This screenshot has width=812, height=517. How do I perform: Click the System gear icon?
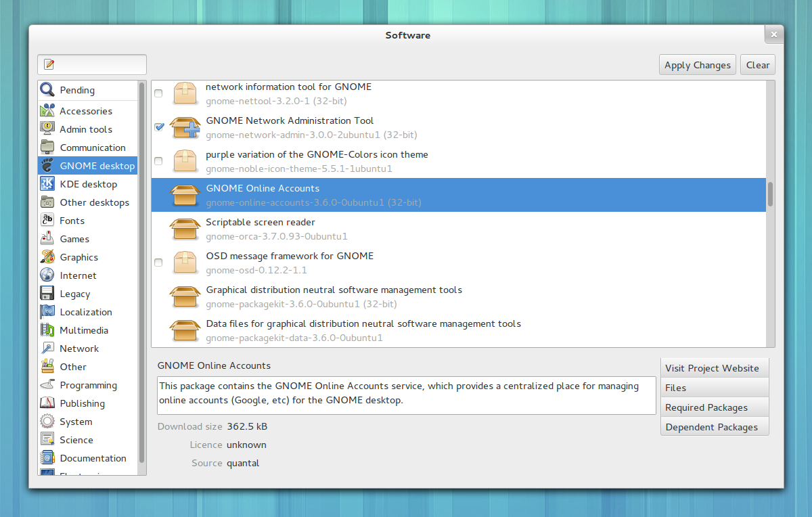47,421
